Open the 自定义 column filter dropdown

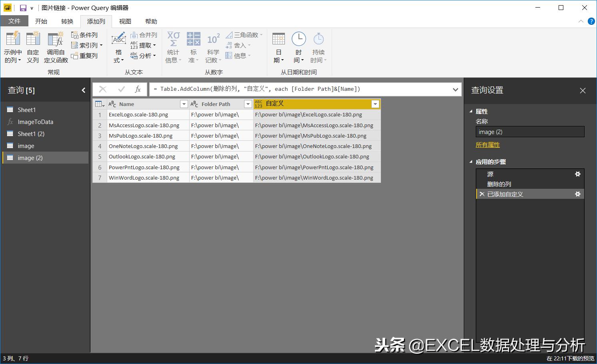375,104
